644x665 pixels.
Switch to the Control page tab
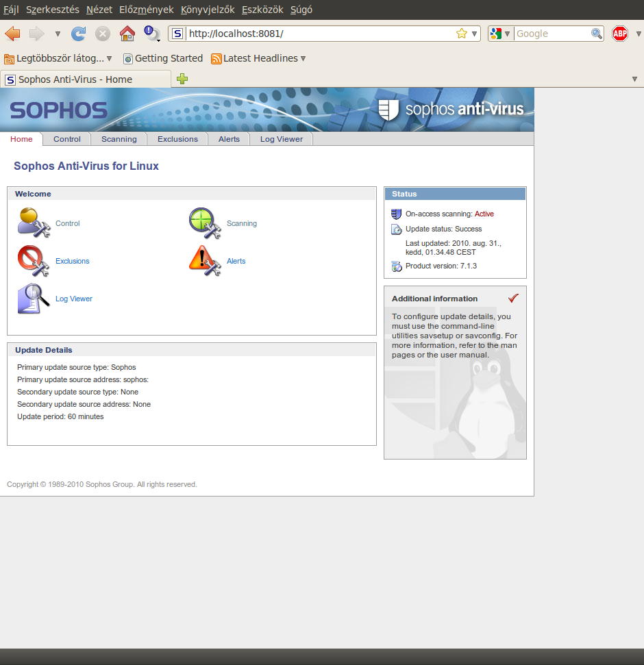point(67,139)
